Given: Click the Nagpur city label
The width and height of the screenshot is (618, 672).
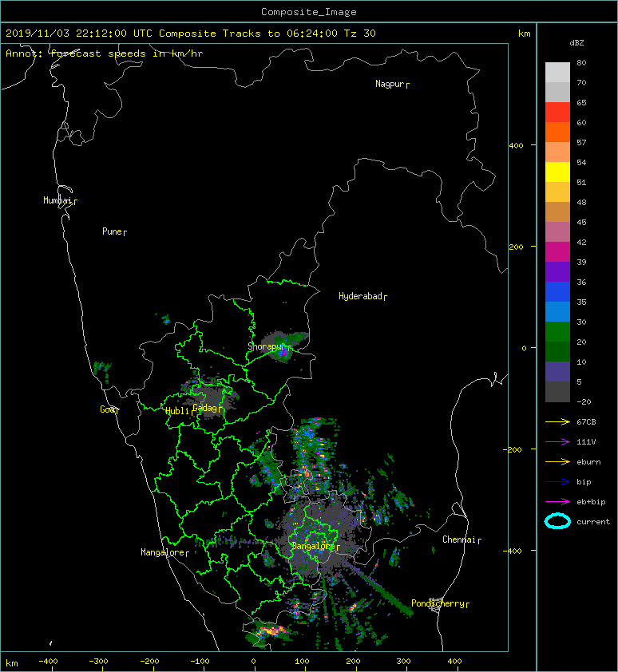Looking at the screenshot, I should point(390,84).
